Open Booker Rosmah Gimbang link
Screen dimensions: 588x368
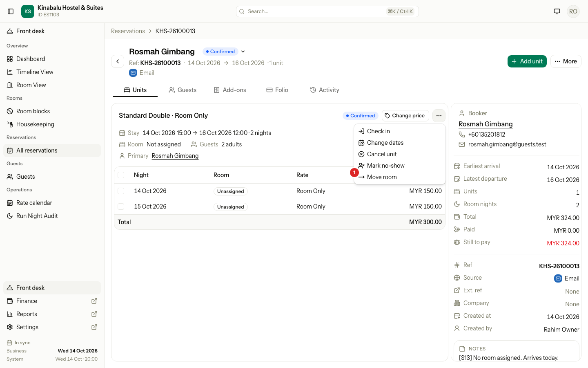(486, 124)
